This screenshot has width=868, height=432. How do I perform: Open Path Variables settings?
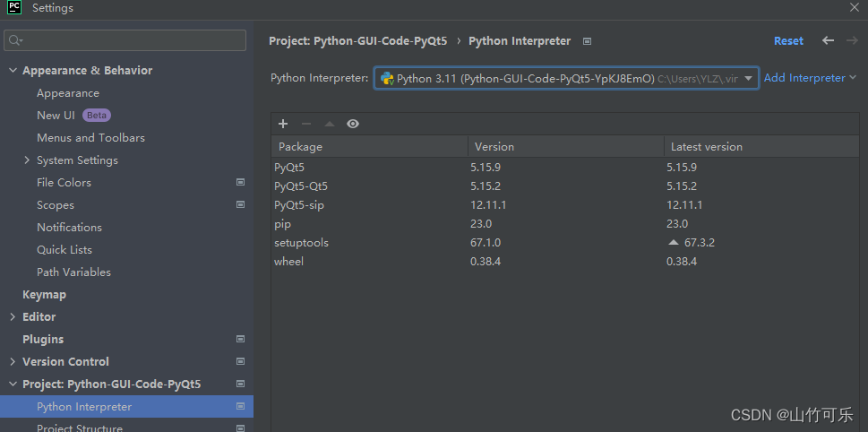click(73, 272)
